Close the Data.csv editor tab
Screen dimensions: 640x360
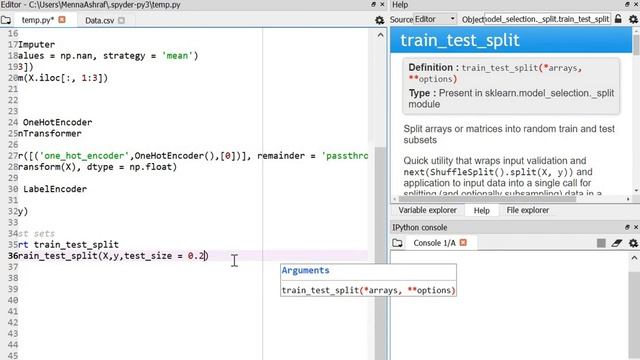[x=121, y=20]
